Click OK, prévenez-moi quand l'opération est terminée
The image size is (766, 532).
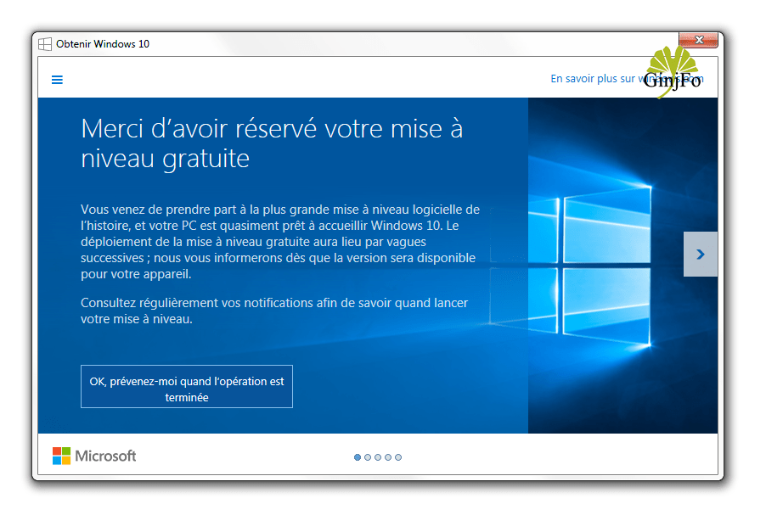[187, 387]
